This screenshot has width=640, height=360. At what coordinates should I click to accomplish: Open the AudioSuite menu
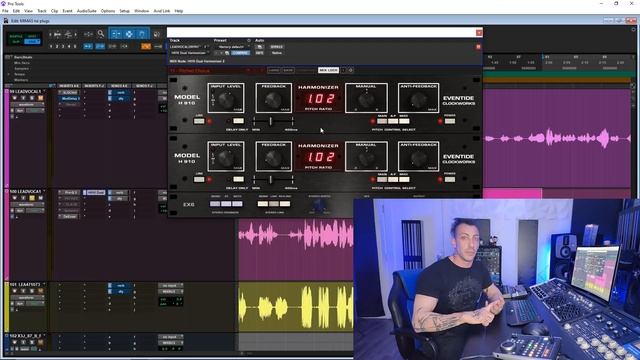(x=87, y=11)
